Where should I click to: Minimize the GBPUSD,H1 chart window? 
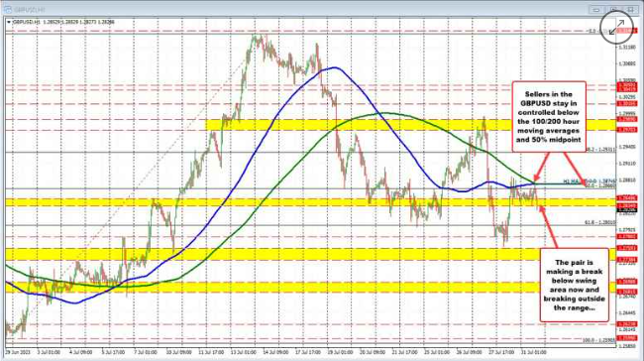pos(596,10)
